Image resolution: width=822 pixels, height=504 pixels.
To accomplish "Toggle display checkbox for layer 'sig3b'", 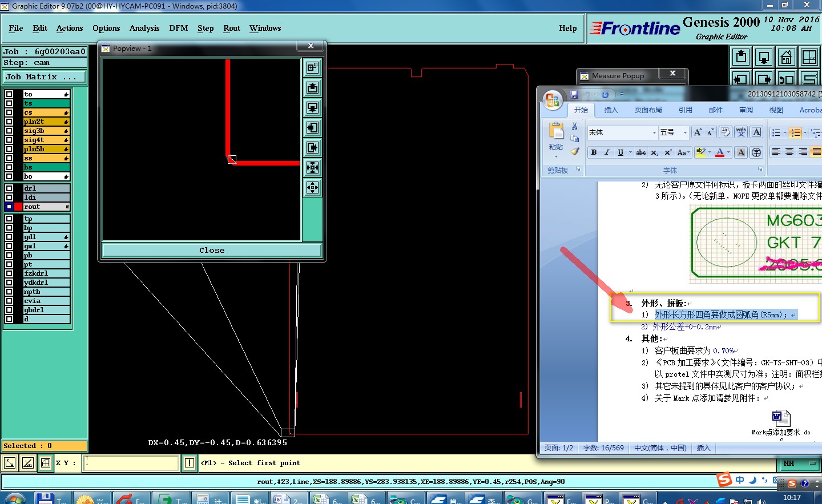I will [9, 131].
